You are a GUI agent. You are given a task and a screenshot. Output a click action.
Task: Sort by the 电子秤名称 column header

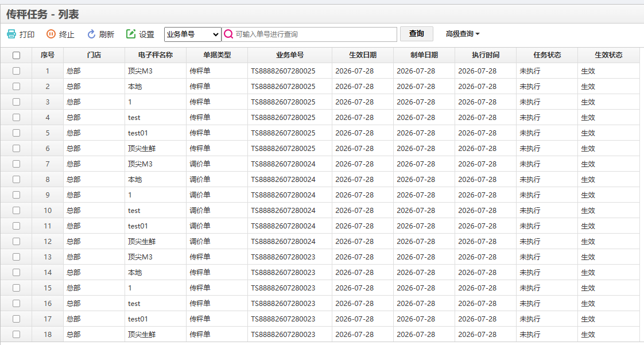tap(156, 55)
